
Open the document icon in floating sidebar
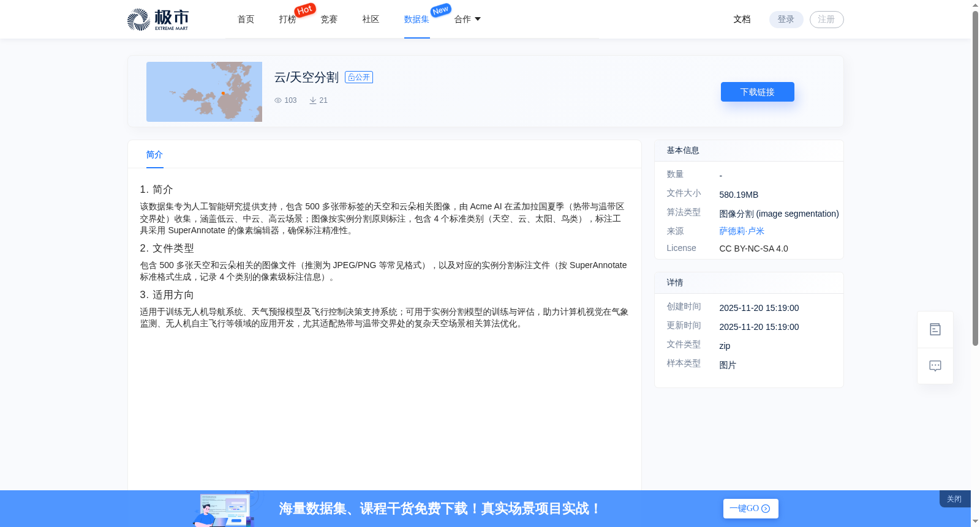[935, 329]
